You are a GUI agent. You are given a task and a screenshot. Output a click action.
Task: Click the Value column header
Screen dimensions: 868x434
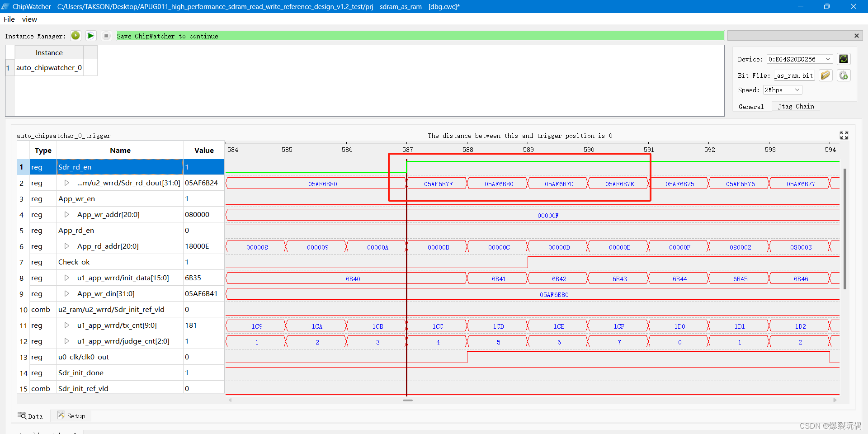[x=204, y=151]
